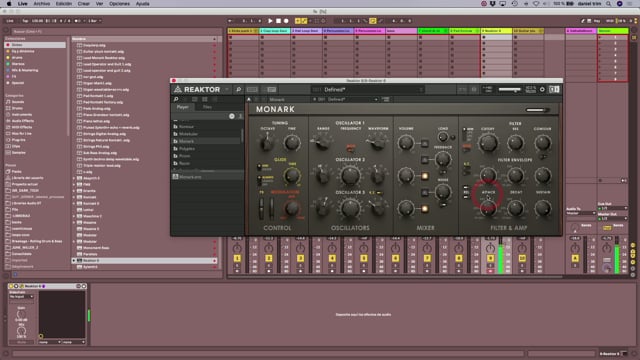Toggle Reaktor audio engine power button
This screenshot has height=360, width=640.
pyautogui.click(x=542, y=89)
